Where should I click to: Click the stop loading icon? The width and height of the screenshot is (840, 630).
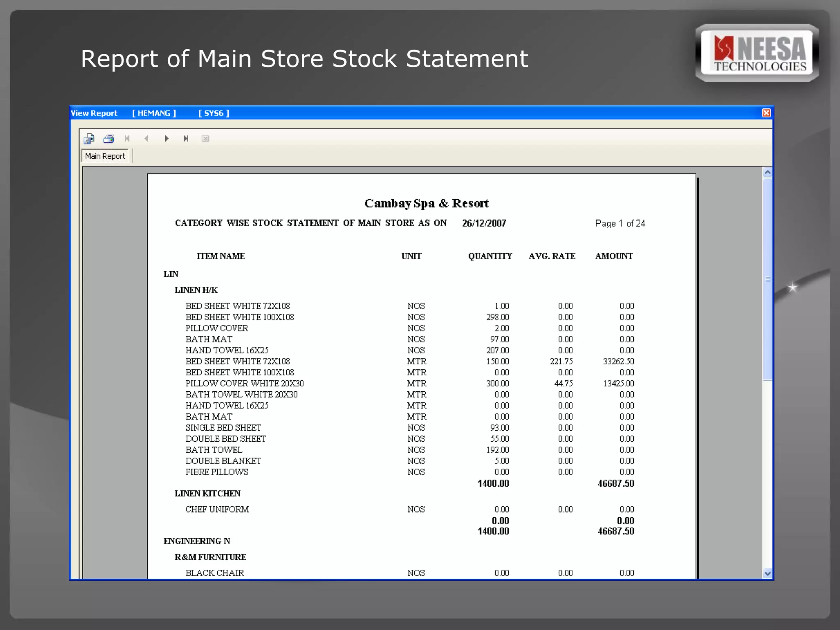[205, 139]
